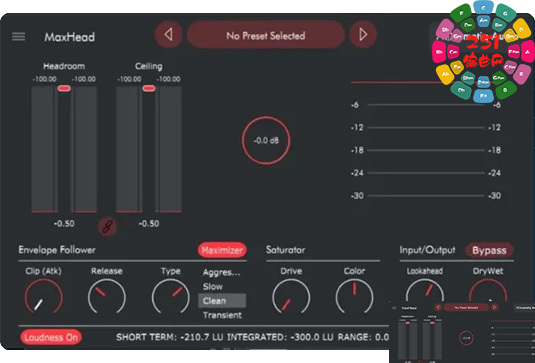Click the Input/Output section label

[428, 250]
